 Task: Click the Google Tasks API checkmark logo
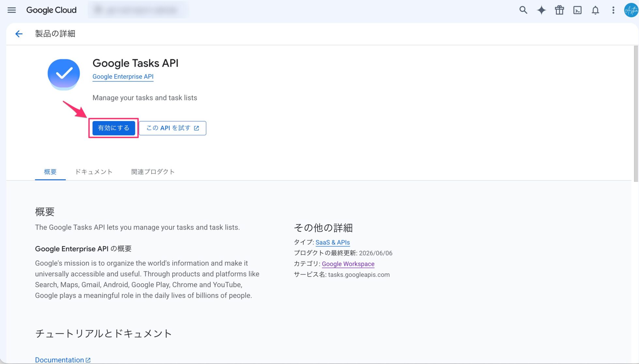point(64,74)
